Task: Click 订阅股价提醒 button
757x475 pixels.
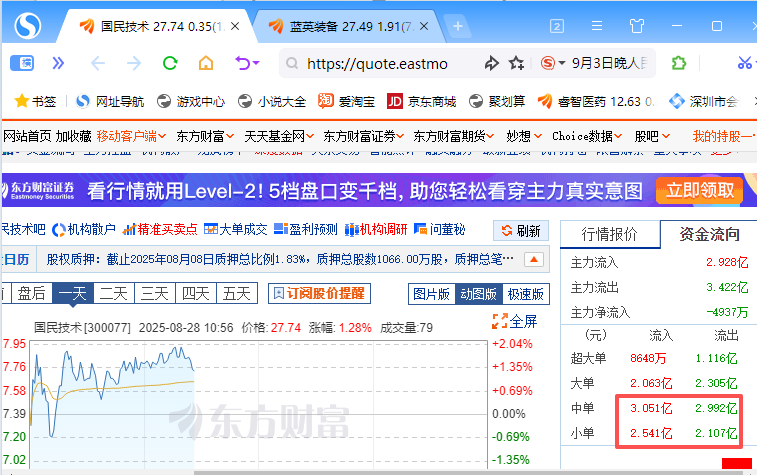Action: pos(319,293)
